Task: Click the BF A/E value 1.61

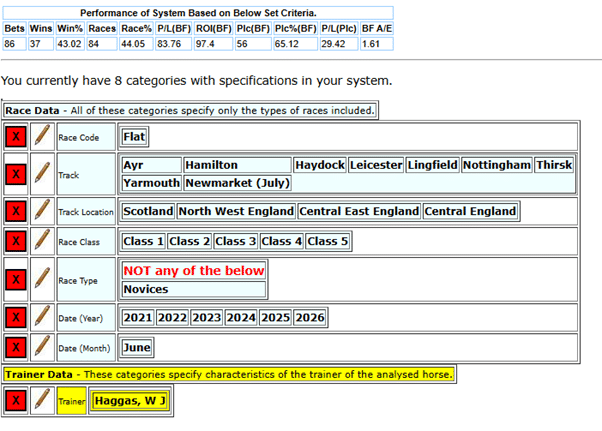Action: tap(377, 44)
